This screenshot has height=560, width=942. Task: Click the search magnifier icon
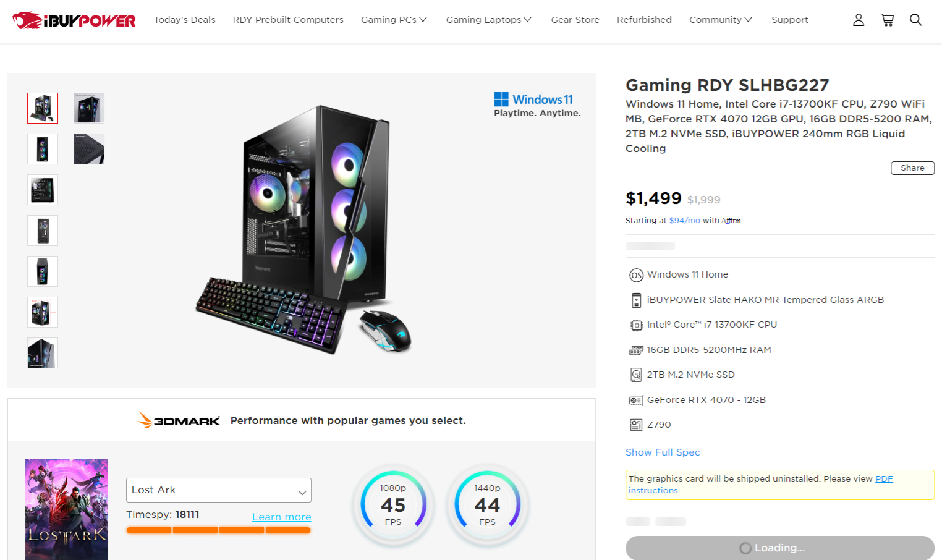coord(915,20)
